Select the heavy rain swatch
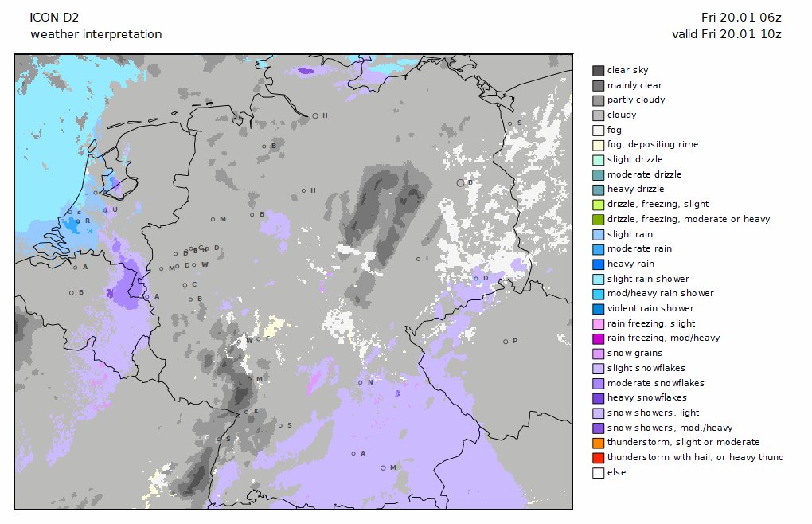The image size is (812, 524). [x=598, y=264]
